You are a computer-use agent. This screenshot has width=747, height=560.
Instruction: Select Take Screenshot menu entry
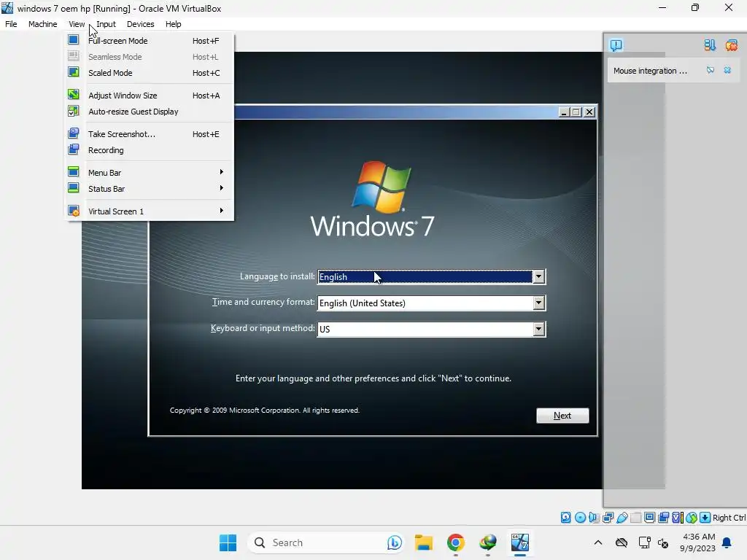149,134
